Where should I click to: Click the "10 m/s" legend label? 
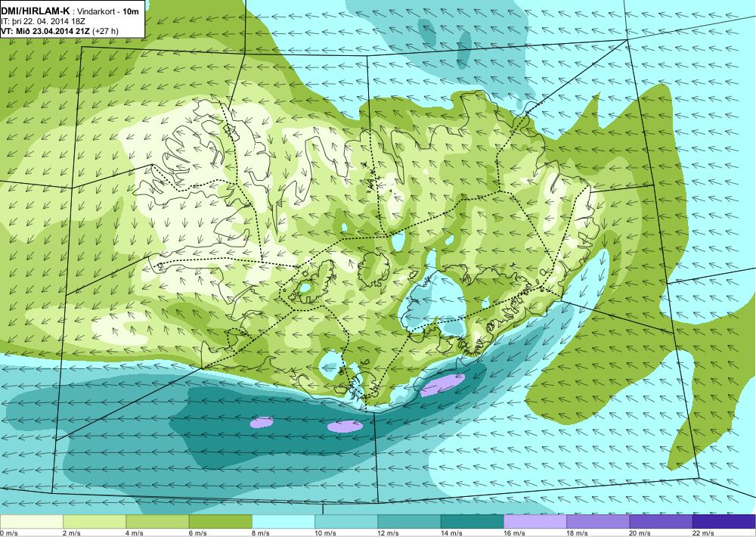pyautogui.click(x=325, y=532)
